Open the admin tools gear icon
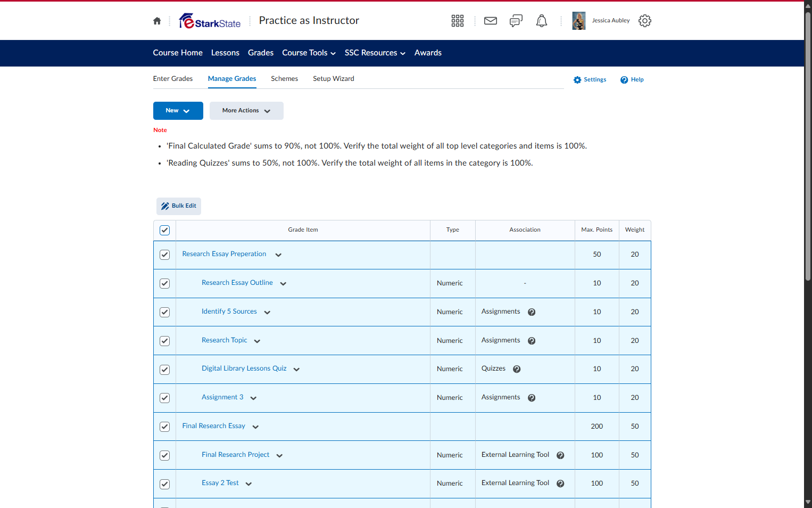This screenshot has width=812, height=508. click(x=645, y=21)
